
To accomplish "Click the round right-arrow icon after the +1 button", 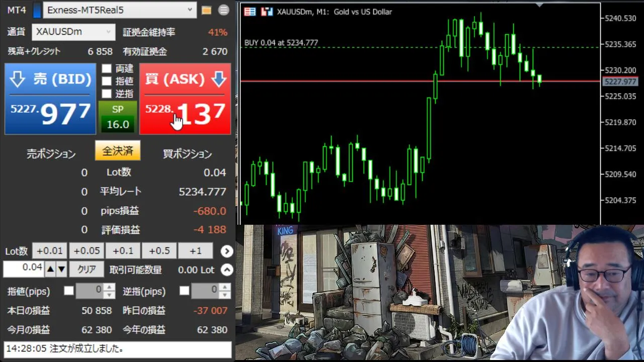I will [x=227, y=251].
